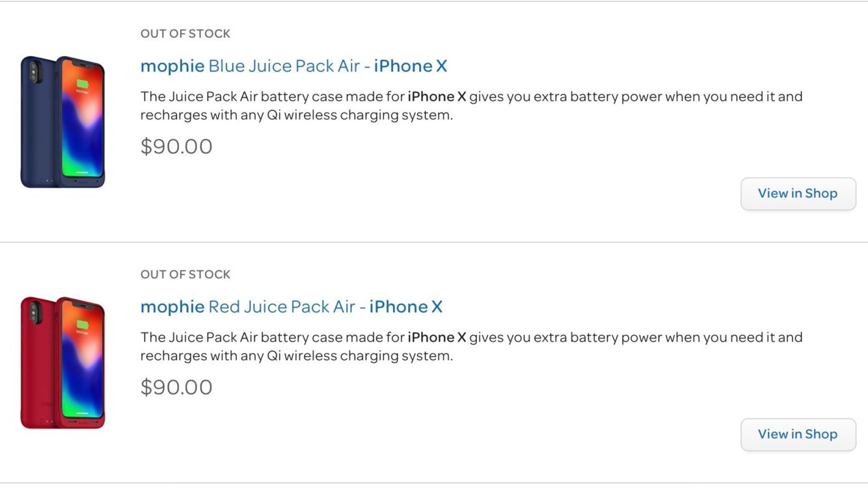Click the $90.00 price of the blue case
The image size is (868, 488).
click(176, 146)
